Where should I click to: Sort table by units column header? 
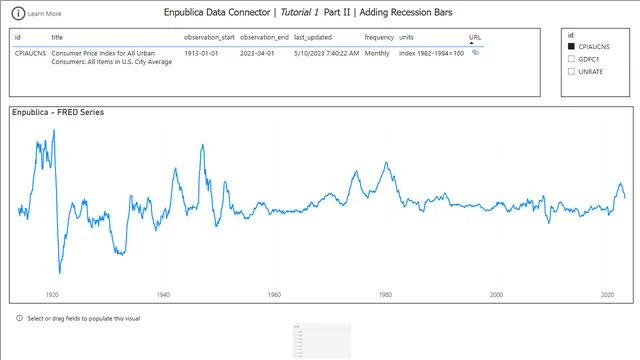(x=406, y=37)
